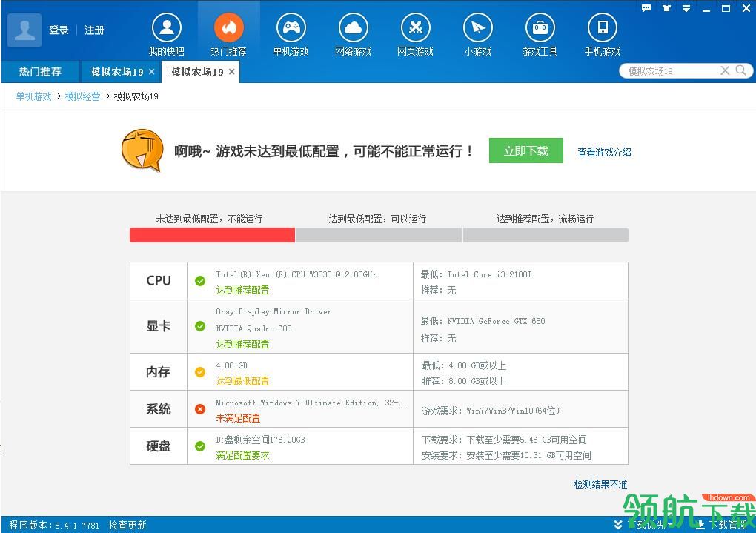Open the skin shirt icon in title bar
This screenshot has height=533, width=756.
pos(666,7)
